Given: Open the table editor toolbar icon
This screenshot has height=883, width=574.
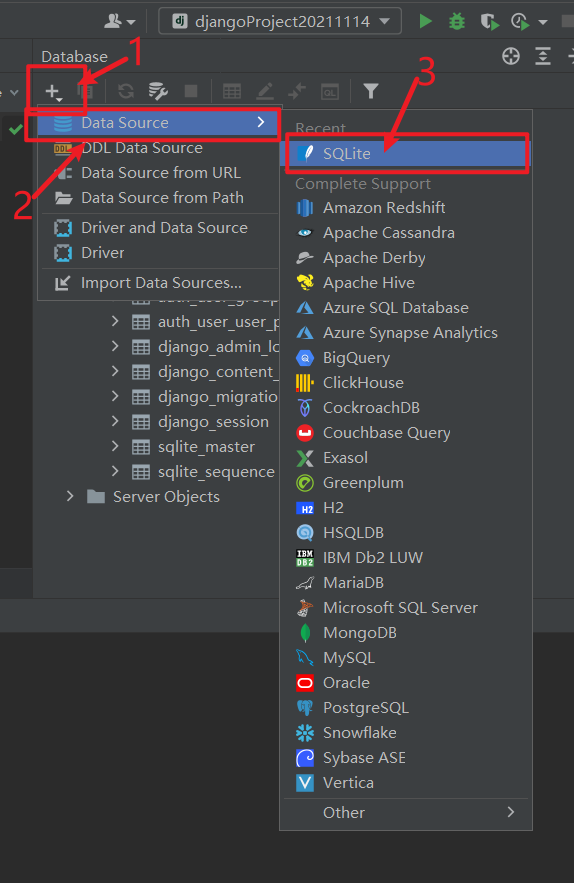Looking at the screenshot, I should coord(232,91).
